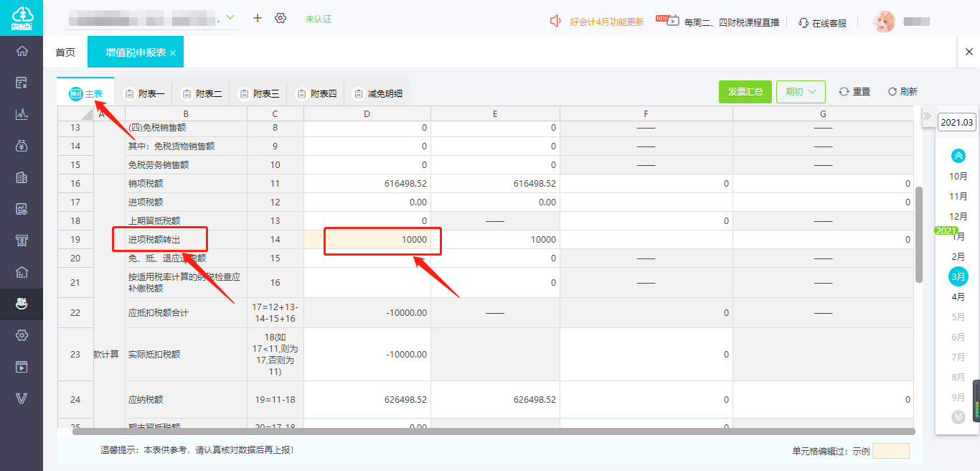Select cell D16 value 616498.52

(x=367, y=184)
